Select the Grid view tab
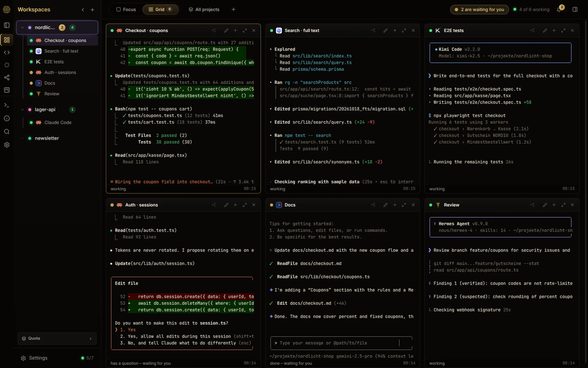The width and height of the screenshot is (588, 368). [x=160, y=9]
